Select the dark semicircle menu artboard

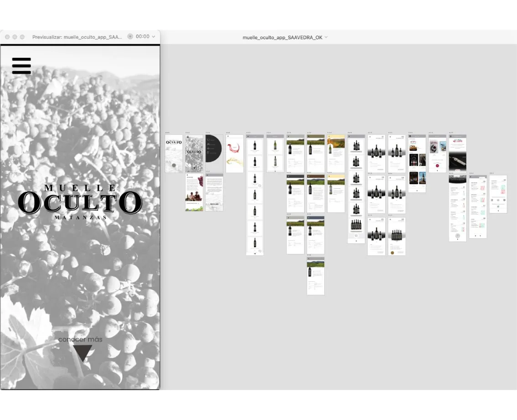213,153
